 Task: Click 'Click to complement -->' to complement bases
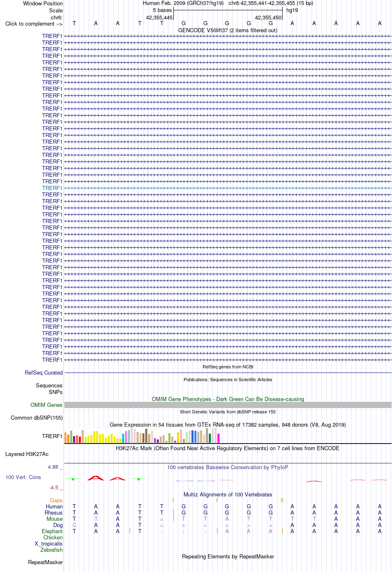click(34, 24)
